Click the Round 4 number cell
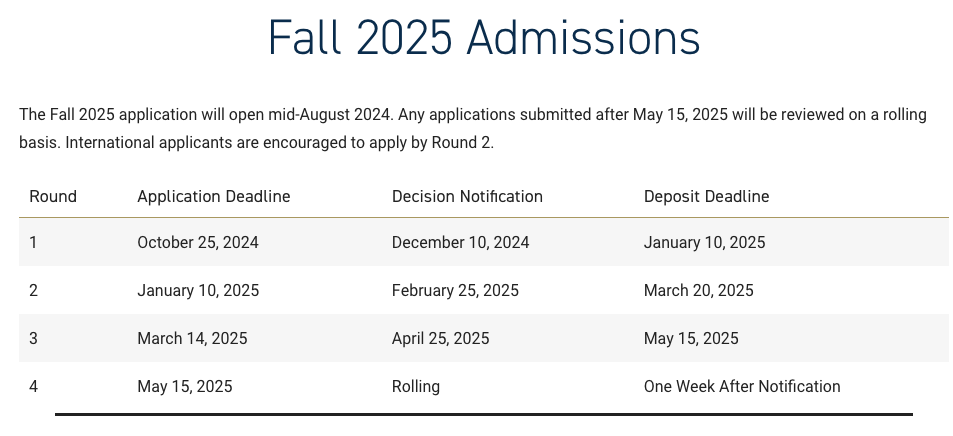The height and width of the screenshot is (436, 953). tap(33, 386)
